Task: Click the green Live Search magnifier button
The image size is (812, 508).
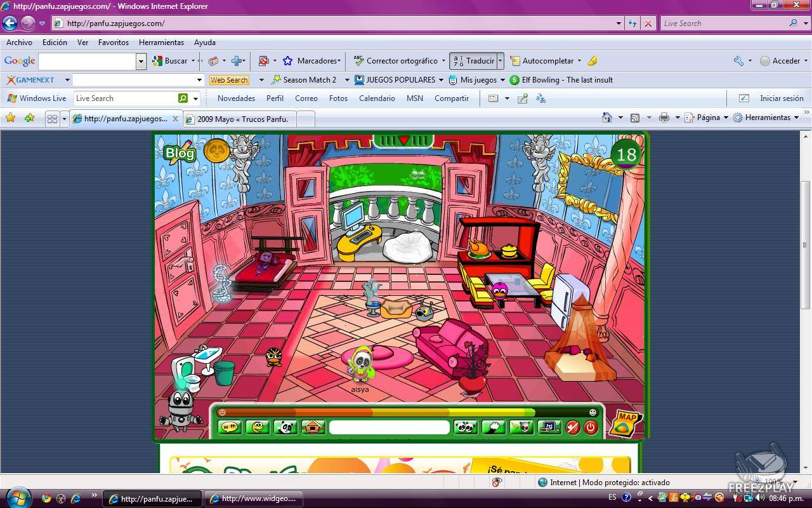Action: (183, 98)
